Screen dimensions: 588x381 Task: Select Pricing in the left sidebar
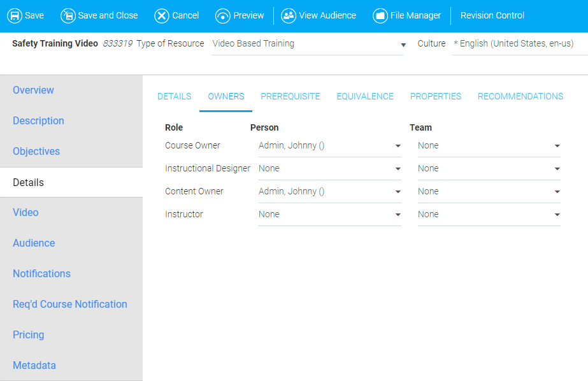[29, 335]
